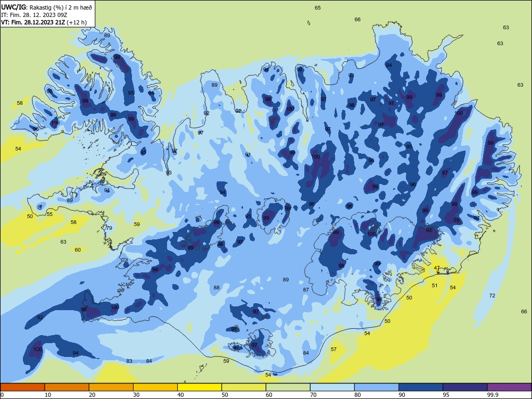Select the 40–50 bright yellow legend swatch
This screenshot has width=532, height=399.
199,387
